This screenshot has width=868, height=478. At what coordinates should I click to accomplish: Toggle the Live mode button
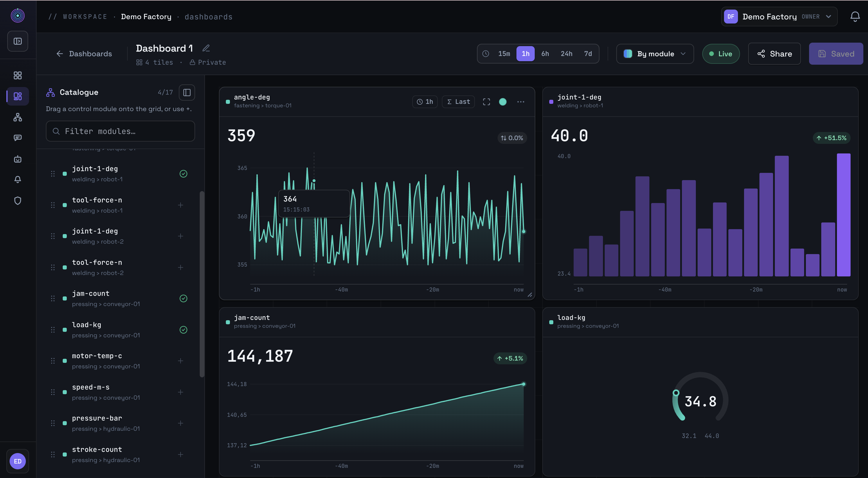[721, 54]
